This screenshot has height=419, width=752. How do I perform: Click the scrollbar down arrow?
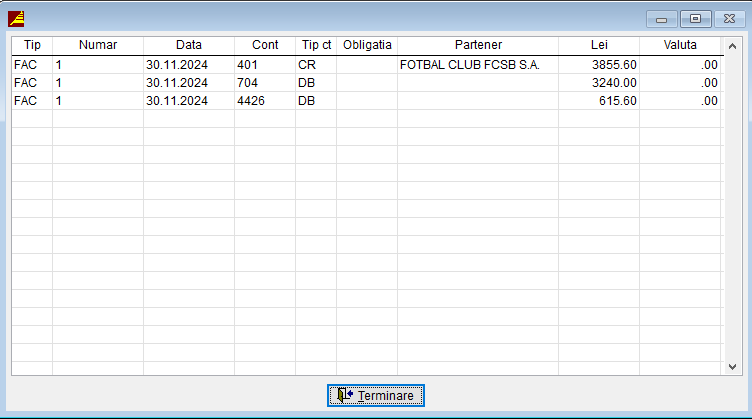[x=731, y=367]
